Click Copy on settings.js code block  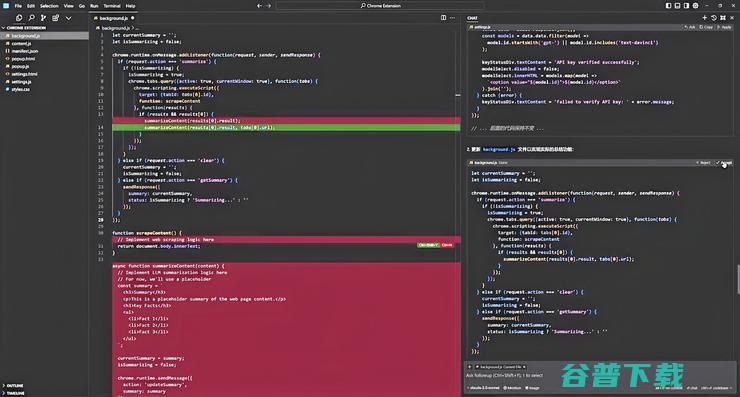point(706,27)
